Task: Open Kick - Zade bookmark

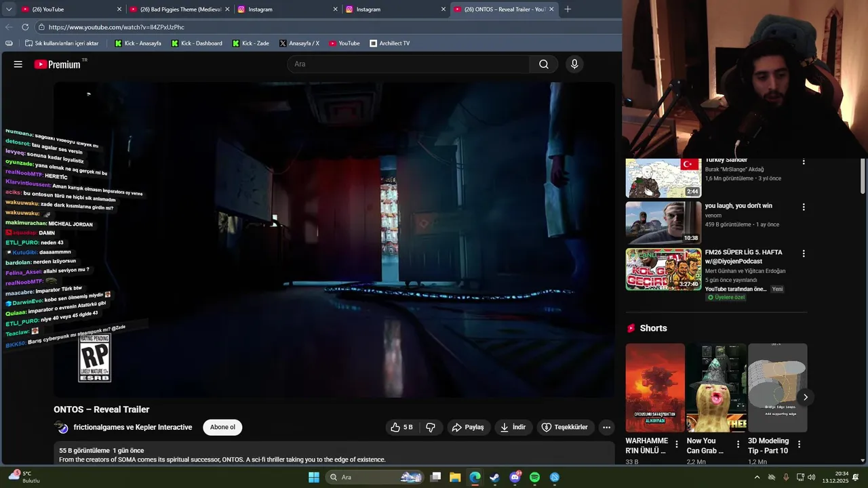Action: pyautogui.click(x=251, y=43)
